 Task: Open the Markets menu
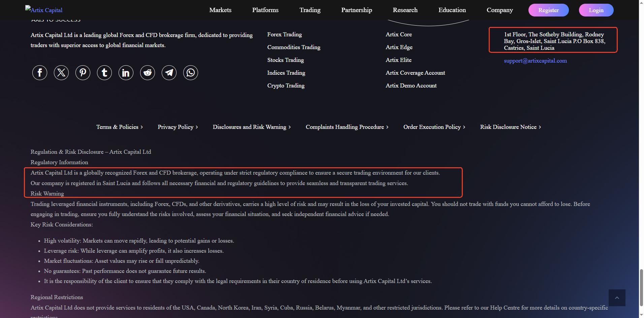click(220, 10)
